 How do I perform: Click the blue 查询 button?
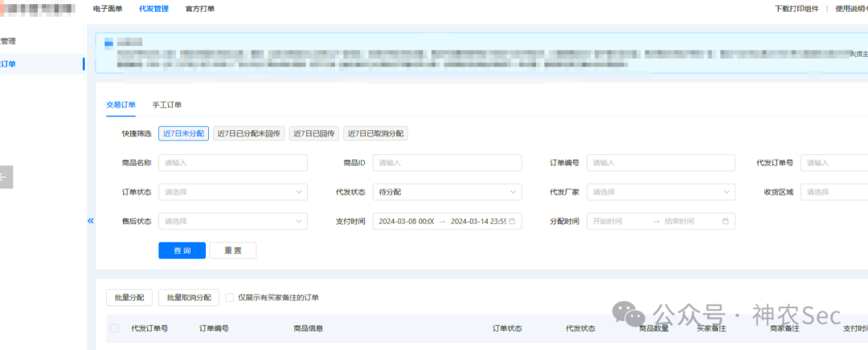(182, 250)
